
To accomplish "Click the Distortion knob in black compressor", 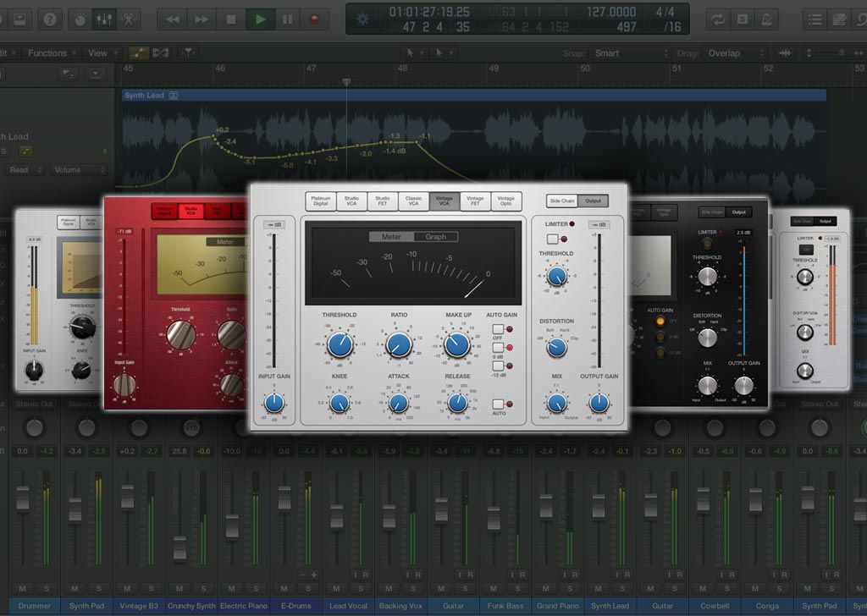I will coord(708,338).
